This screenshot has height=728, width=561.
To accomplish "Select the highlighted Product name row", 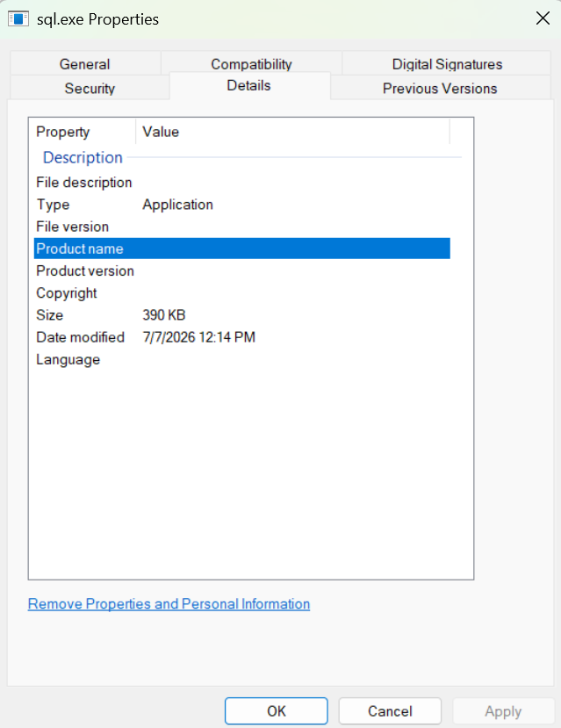I will click(x=241, y=249).
